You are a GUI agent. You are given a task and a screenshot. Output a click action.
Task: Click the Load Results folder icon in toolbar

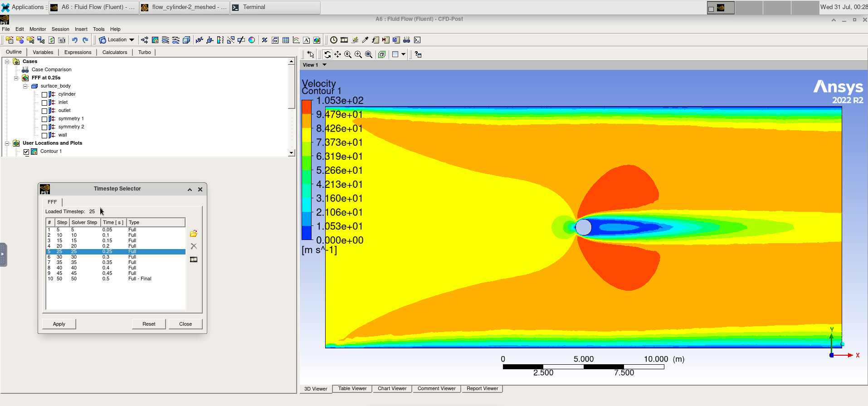pos(10,40)
